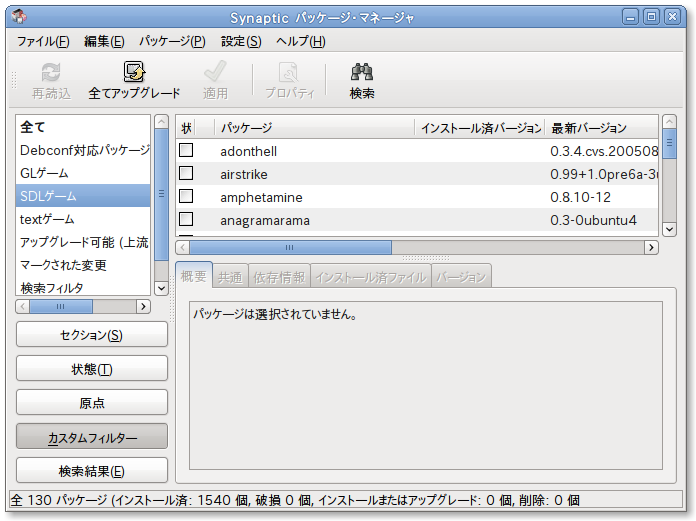Viewport: 696px width, 521px height.
Task: Click the package list scroll-up arrow
Action: point(669,122)
